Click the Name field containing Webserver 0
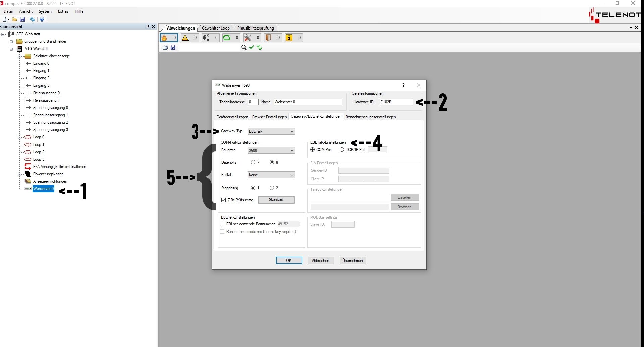This screenshot has width=644, height=347. [308, 102]
